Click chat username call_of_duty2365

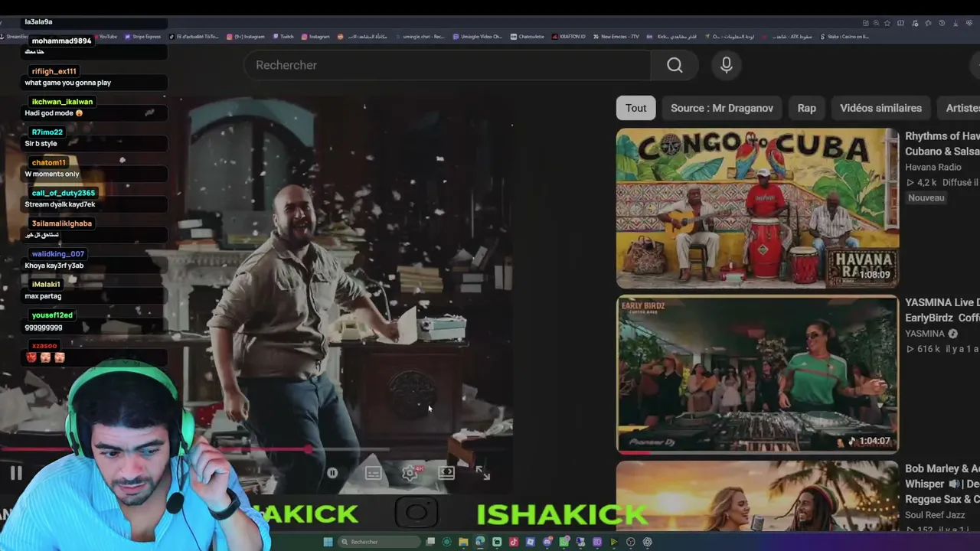[64, 193]
